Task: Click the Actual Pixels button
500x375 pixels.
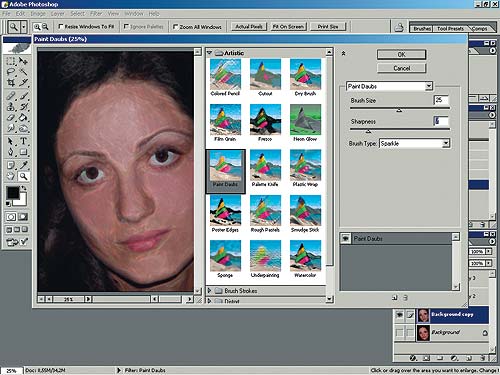Action: pyautogui.click(x=249, y=27)
